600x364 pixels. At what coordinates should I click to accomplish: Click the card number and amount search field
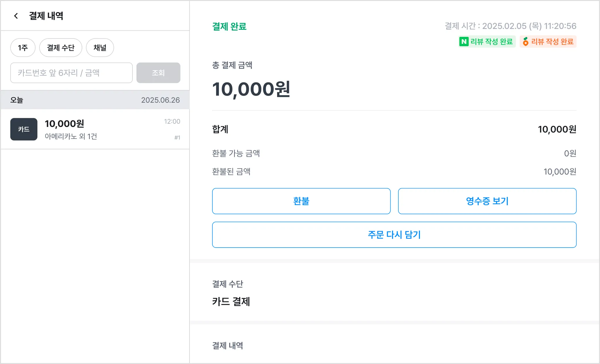(x=71, y=73)
